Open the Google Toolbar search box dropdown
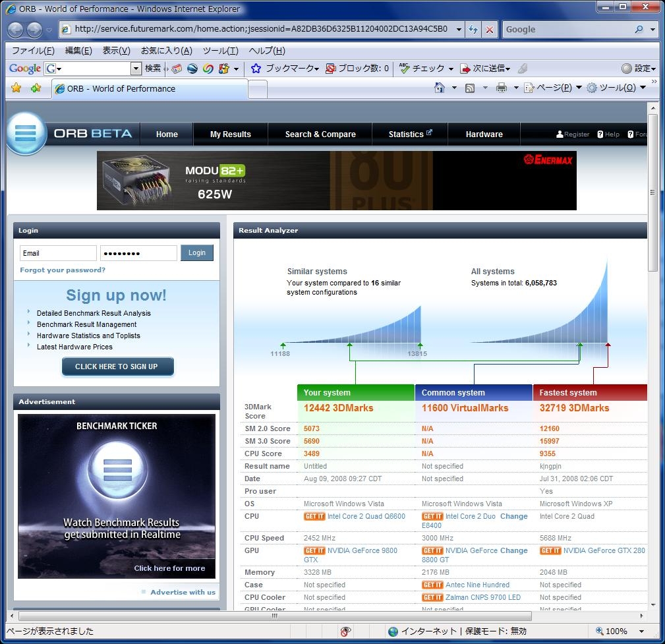Image resolution: width=665 pixels, height=644 pixels. tap(136, 69)
